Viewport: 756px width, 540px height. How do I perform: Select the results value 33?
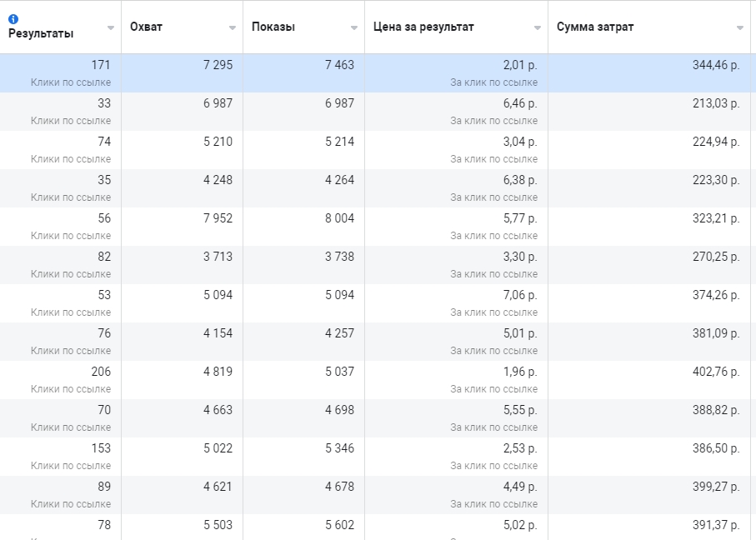point(104,103)
